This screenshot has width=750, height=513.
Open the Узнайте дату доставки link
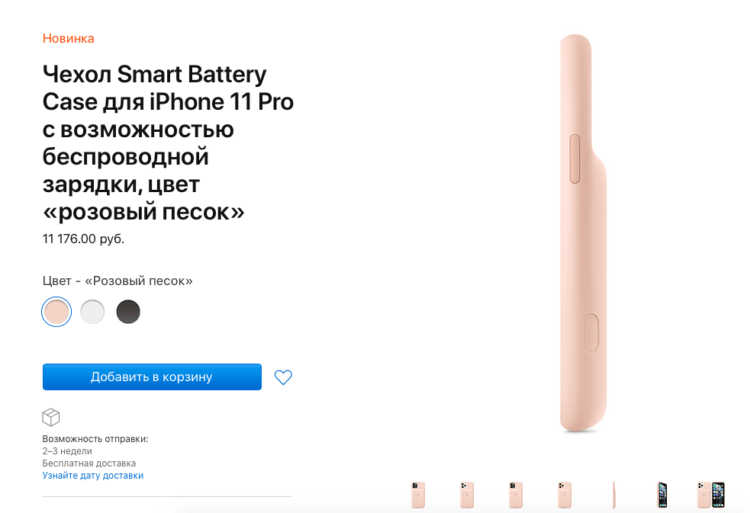(93, 475)
